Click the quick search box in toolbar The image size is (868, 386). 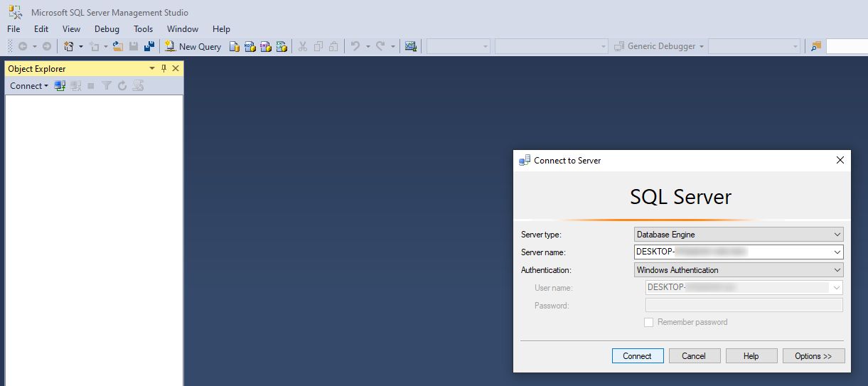click(847, 46)
